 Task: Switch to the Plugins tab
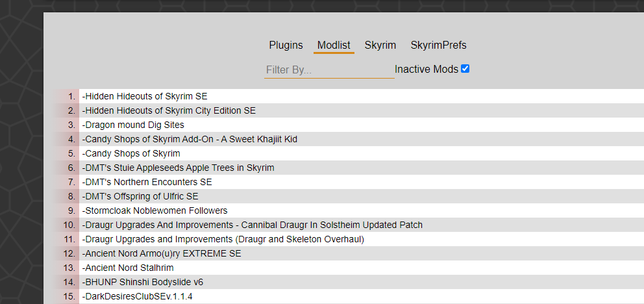[x=286, y=45]
